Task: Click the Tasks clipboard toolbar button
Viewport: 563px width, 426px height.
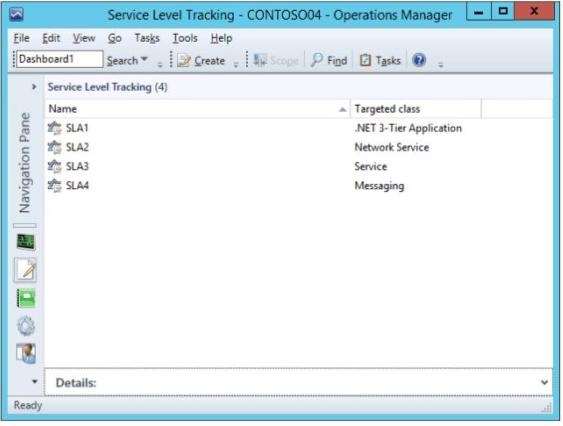Action: [x=380, y=60]
